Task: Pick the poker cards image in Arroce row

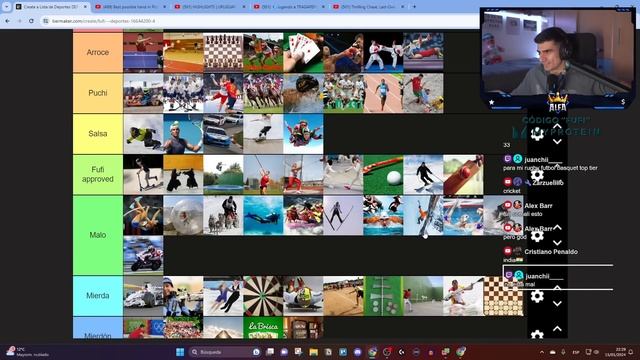Action: [303, 53]
